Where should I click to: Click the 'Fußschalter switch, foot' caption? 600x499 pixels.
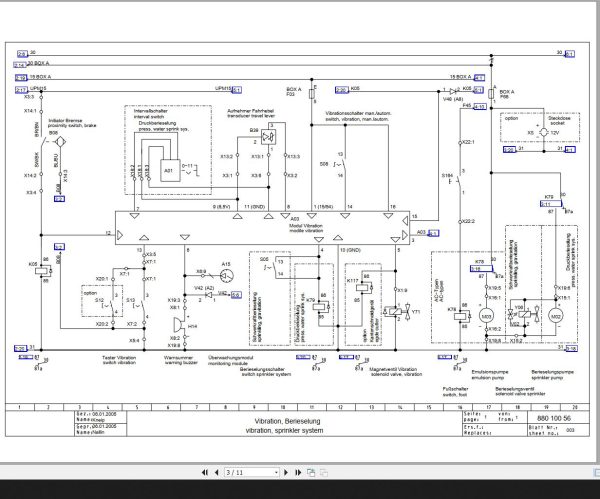[x=455, y=391]
